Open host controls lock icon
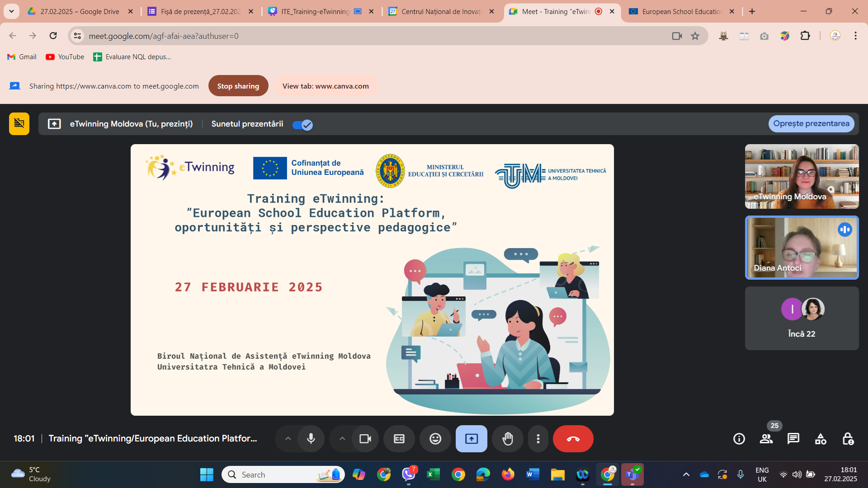 (x=848, y=439)
